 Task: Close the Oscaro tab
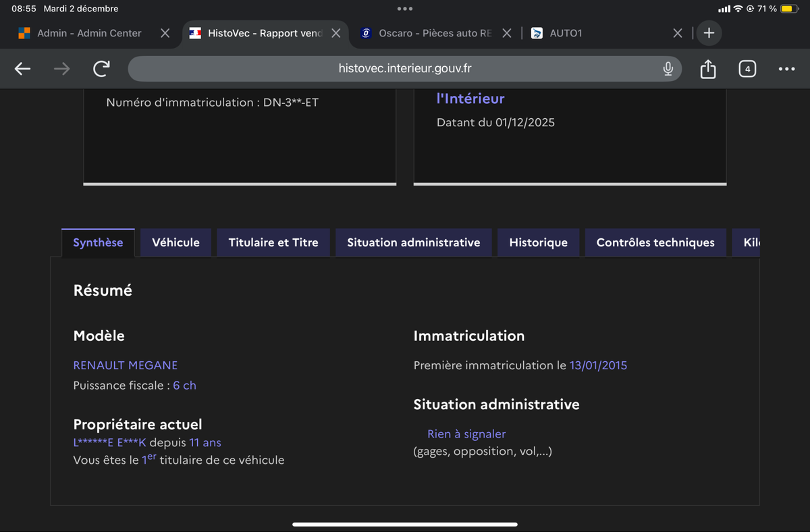tap(507, 33)
